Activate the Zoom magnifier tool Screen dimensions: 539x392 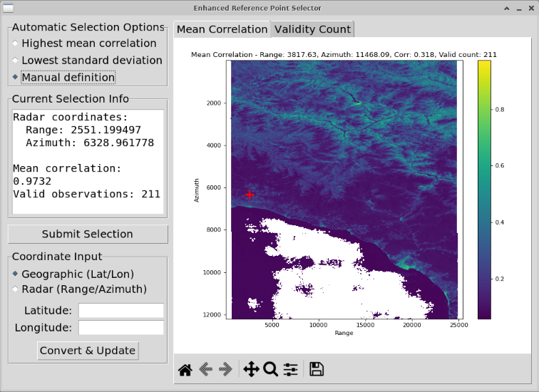(270, 370)
